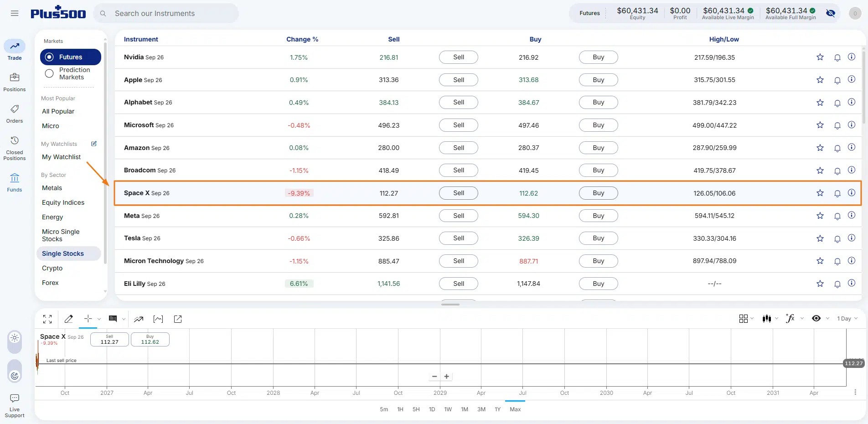Click chart zoom in plus control
Viewport: 868px width, 424px height.
click(x=447, y=377)
